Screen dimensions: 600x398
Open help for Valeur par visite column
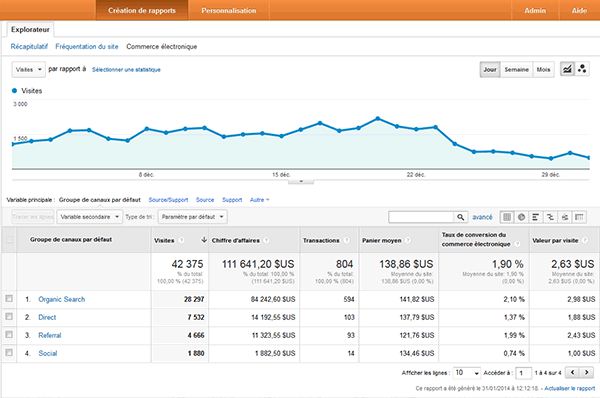click(x=585, y=240)
